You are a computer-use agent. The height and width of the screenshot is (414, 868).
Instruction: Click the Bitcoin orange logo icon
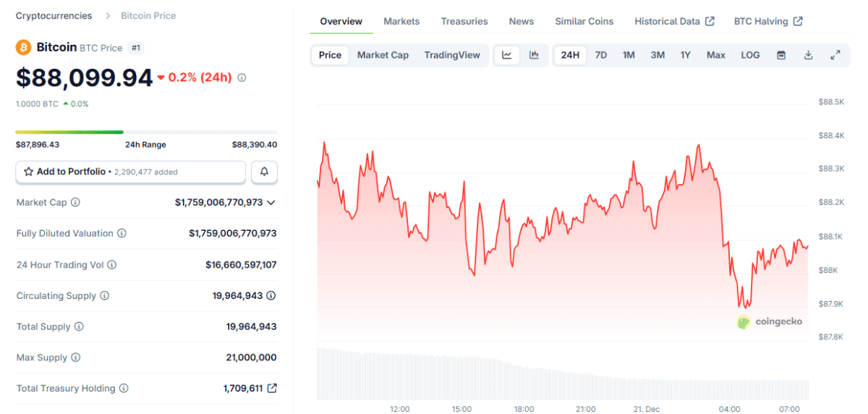[x=24, y=47]
